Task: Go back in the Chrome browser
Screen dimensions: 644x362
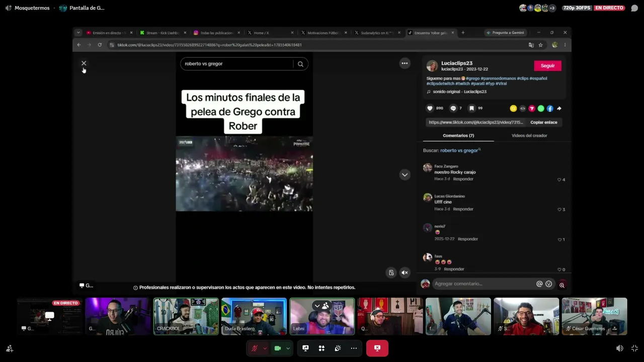Action: [x=79, y=45]
